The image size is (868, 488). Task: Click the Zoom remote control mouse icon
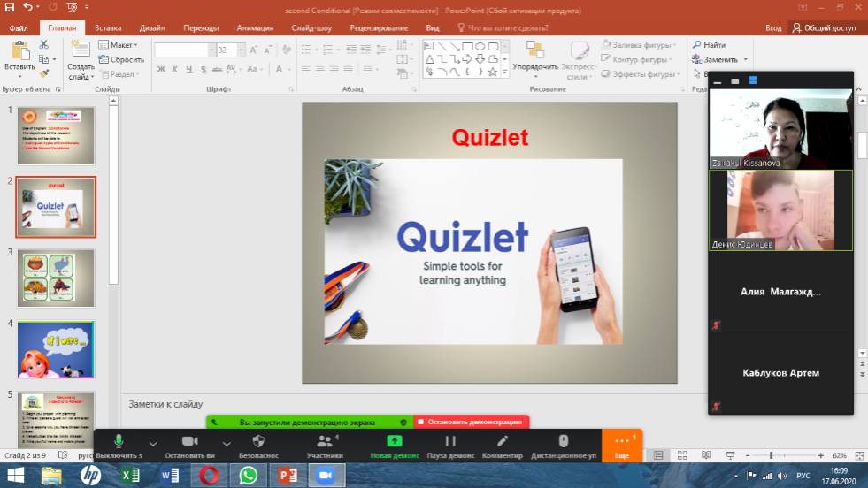pos(564,441)
